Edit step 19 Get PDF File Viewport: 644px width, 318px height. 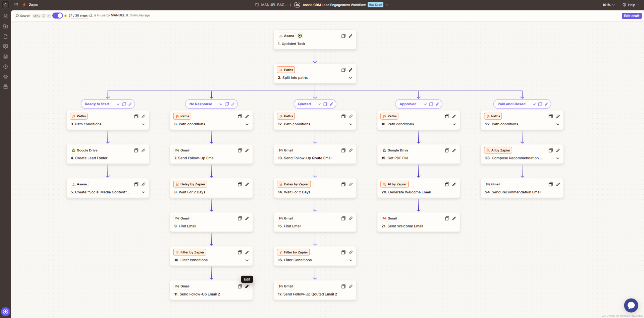click(x=454, y=150)
